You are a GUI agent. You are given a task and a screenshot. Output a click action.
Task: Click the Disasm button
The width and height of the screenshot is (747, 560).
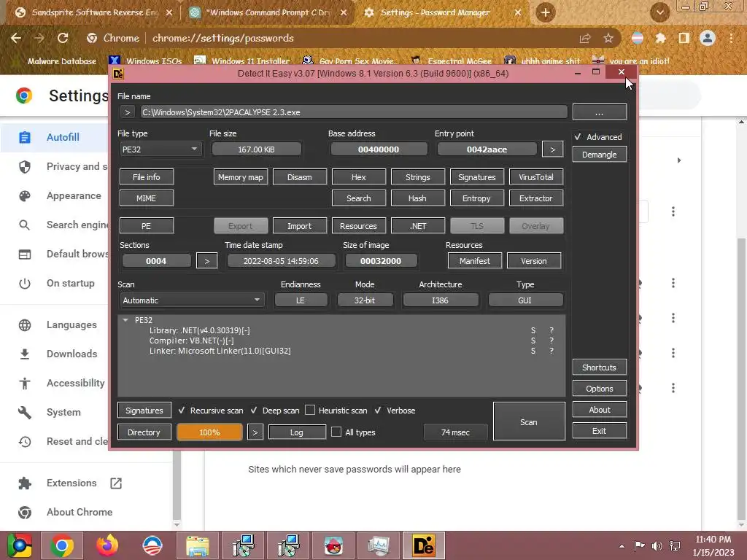click(x=300, y=177)
